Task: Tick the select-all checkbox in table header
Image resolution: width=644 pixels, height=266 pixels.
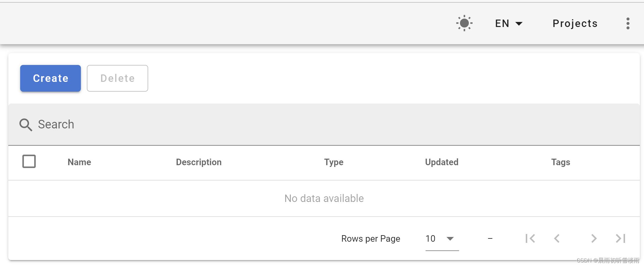Action: pos(29,161)
